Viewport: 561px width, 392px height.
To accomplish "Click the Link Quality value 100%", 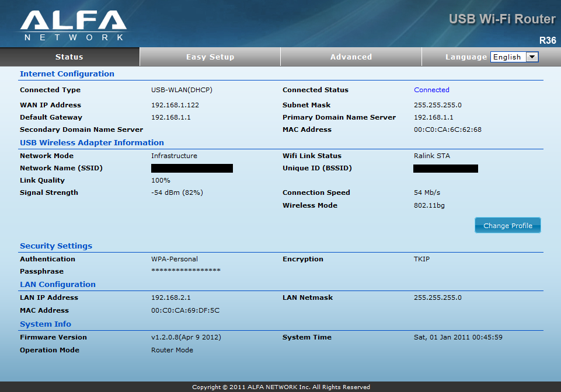I will 161,180.
